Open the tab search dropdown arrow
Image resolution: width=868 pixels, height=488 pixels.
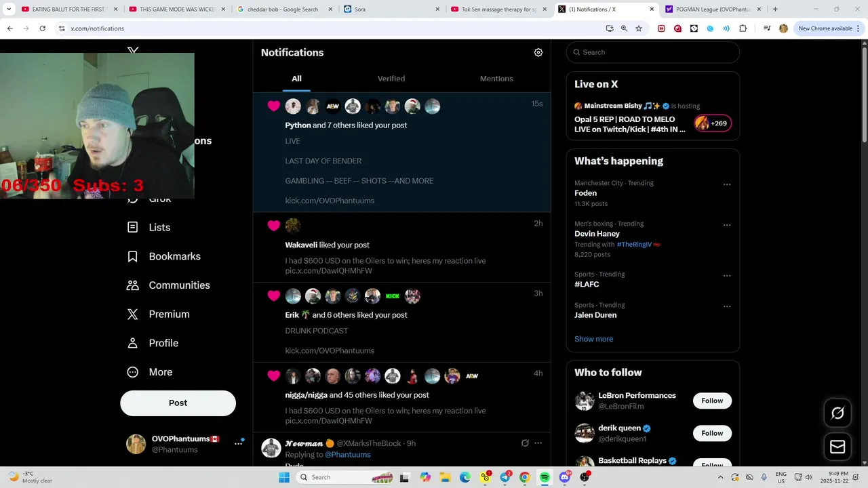pyautogui.click(x=9, y=9)
